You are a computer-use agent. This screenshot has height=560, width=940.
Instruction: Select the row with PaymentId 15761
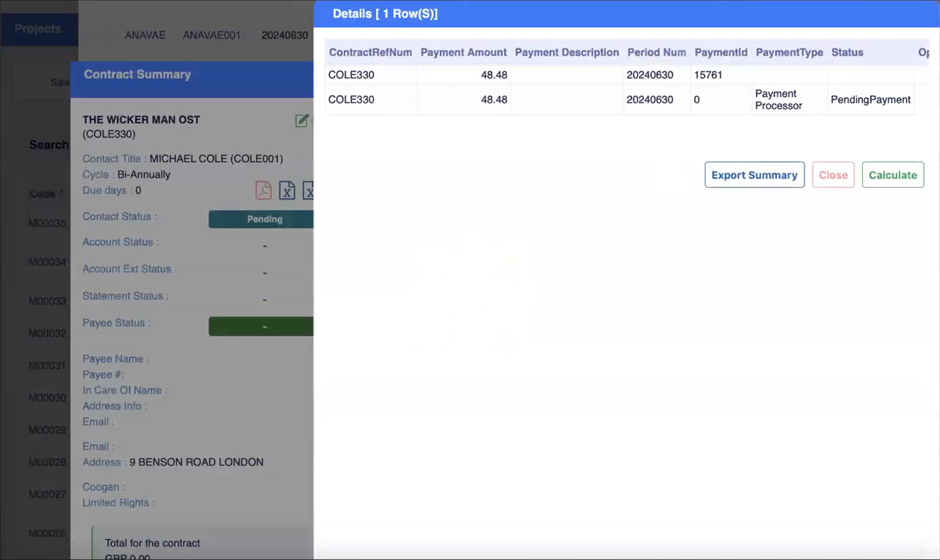click(708, 75)
